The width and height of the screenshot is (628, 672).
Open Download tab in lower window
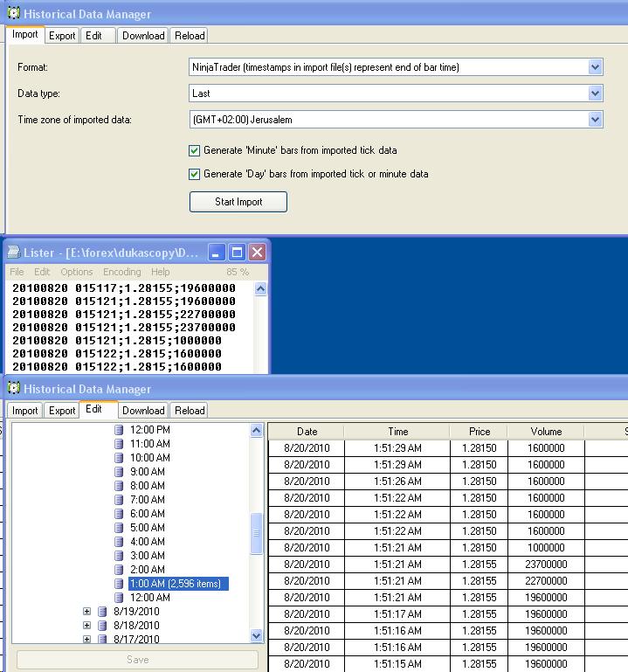143,411
